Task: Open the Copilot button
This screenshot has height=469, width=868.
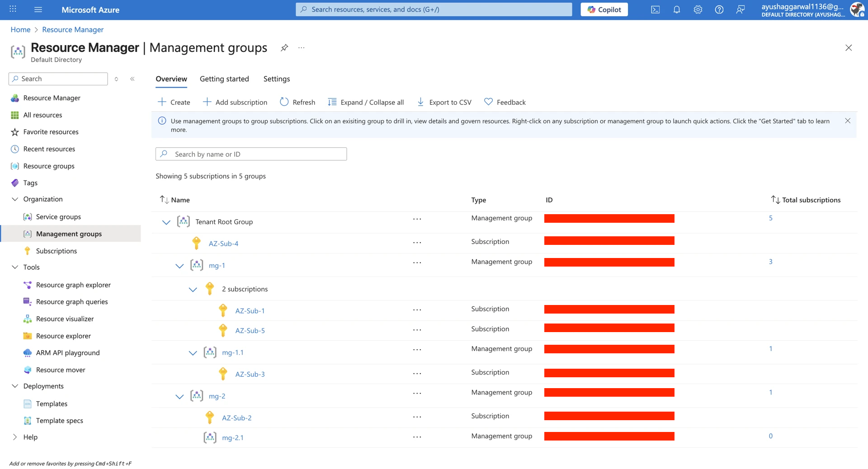Action: (x=604, y=9)
